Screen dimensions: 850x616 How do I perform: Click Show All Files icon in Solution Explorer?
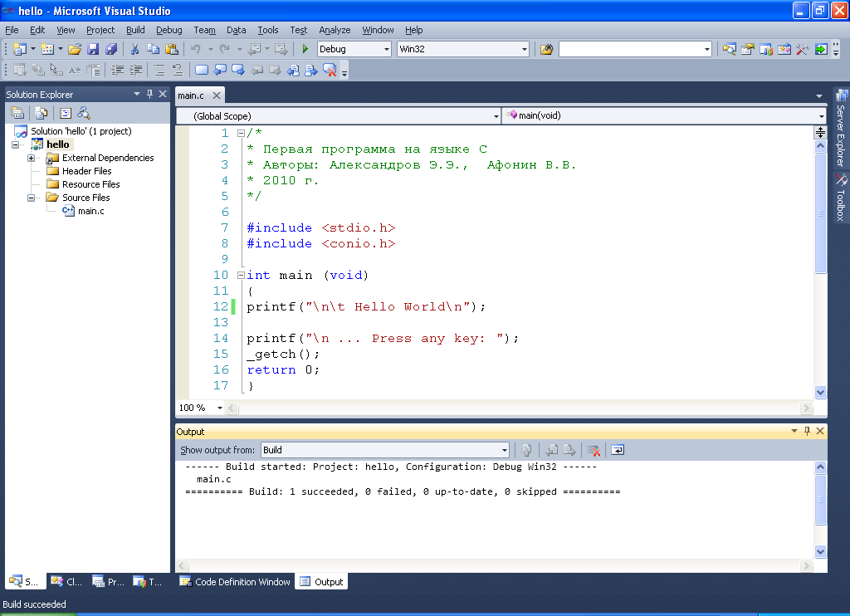pyautogui.click(x=42, y=113)
